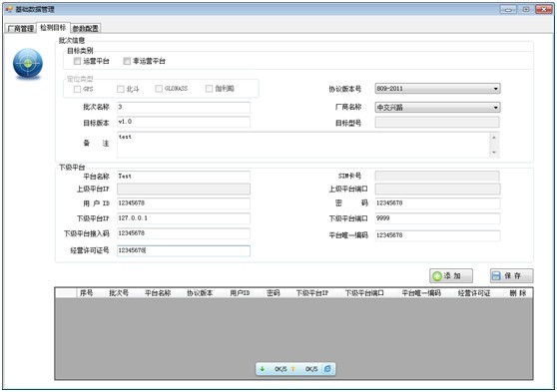Click the floppy disk icon on 保存 button
Viewport: 557px width, 392px height.
point(496,276)
